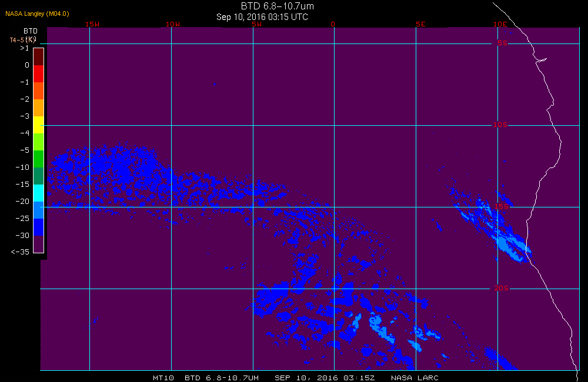Click the '10S' latitude label
Image resolution: width=588 pixels, height=382 pixels.
500,125
